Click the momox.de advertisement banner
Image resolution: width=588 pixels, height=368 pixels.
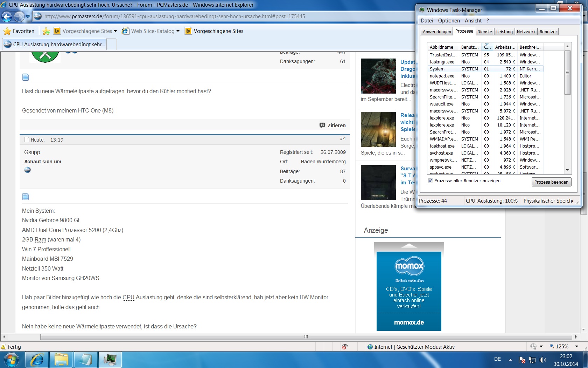(409, 291)
